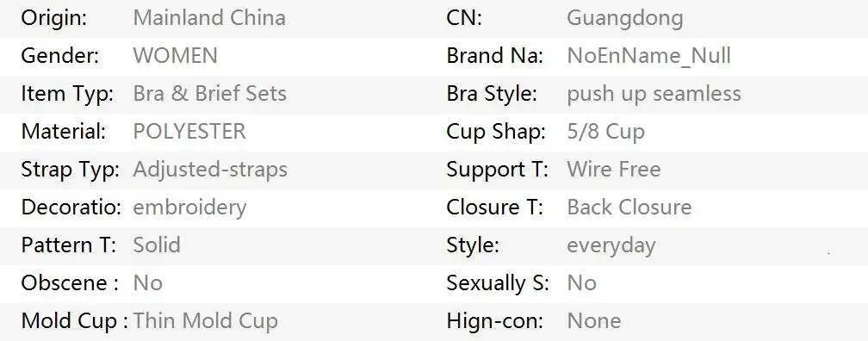This screenshot has width=868, height=341.
Task: Select the Adjusted-straps value
Action: point(210,170)
